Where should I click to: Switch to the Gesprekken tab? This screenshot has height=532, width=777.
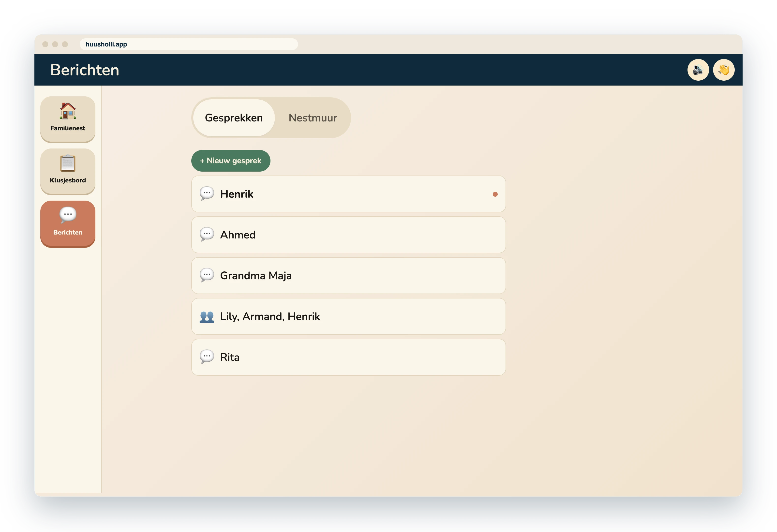234,118
